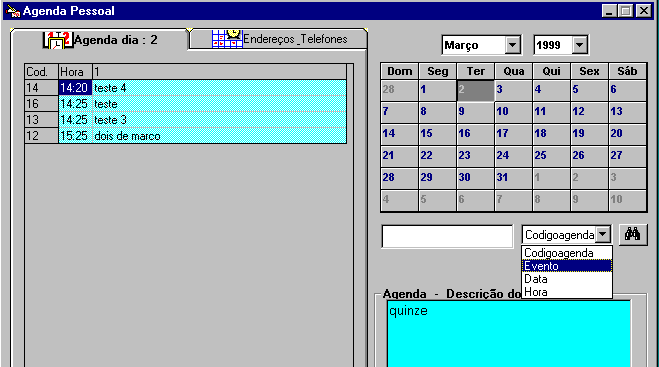The image size is (659, 367).
Task: Click the Ter weekday header
Action: click(x=475, y=71)
